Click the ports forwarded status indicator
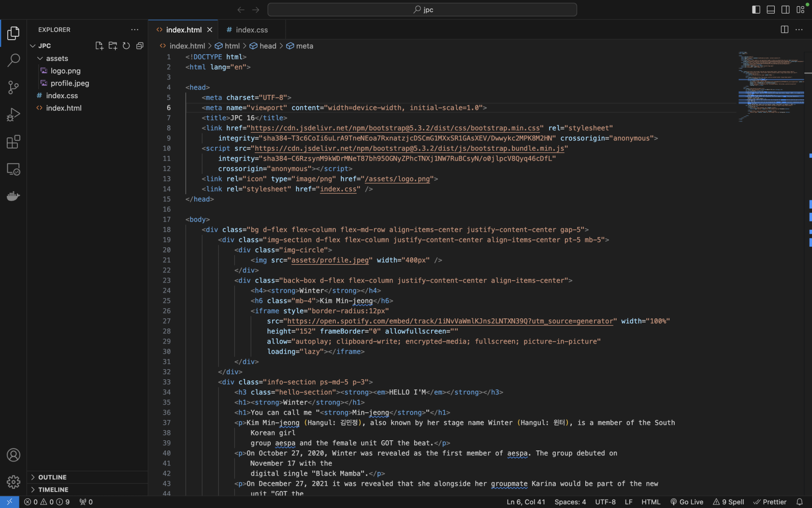 [x=86, y=502]
